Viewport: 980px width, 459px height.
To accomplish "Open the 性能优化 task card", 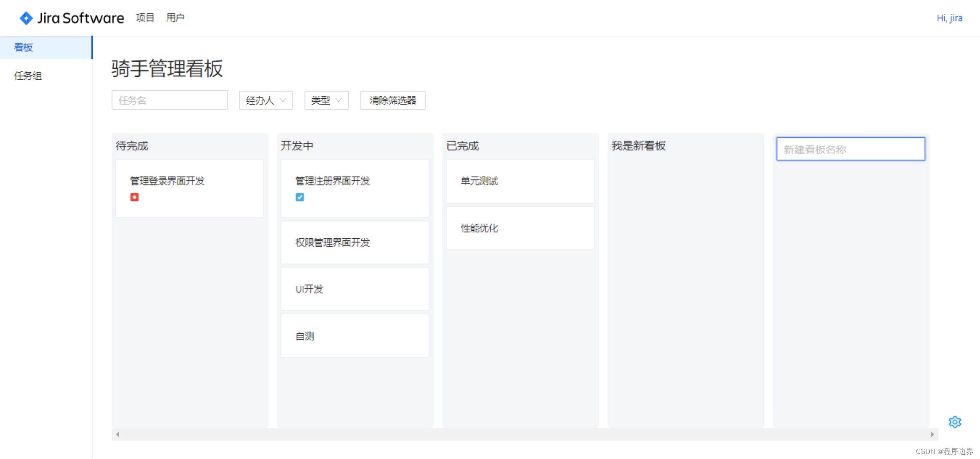I will 520,228.
